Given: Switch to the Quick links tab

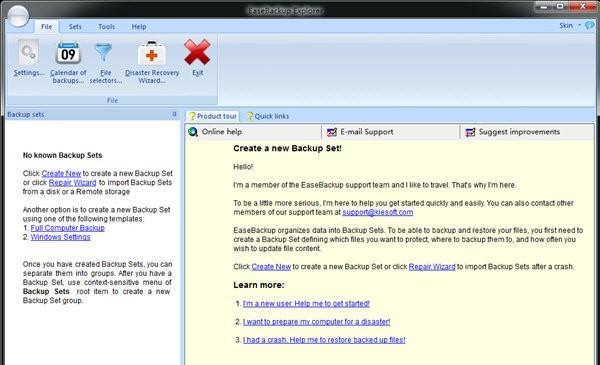Looking at the screenshot, I should tap(268, 116).
